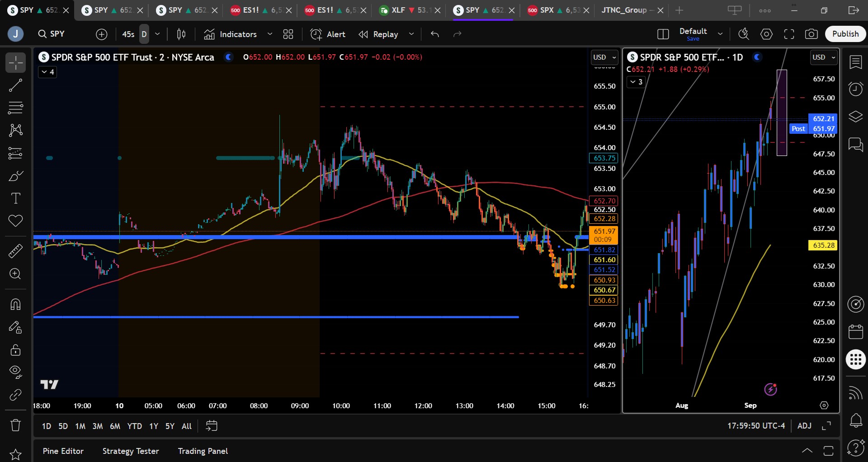Expand the Default layout dropdown menu
This screenshot has width=868, height=462.
[720, 34]
